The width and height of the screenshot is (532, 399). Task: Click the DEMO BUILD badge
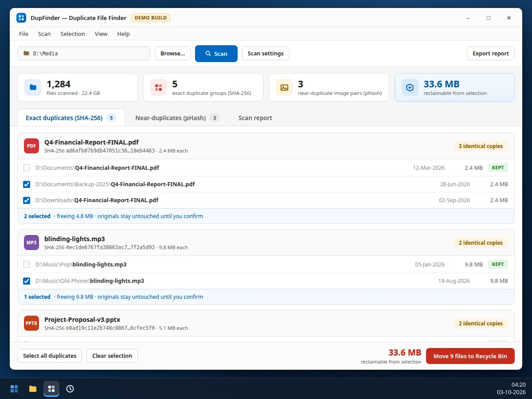pos(151,18)
